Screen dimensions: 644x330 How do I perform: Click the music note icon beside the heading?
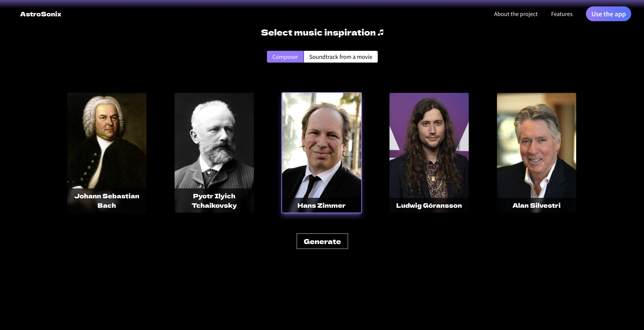click(x=380, y=33)
